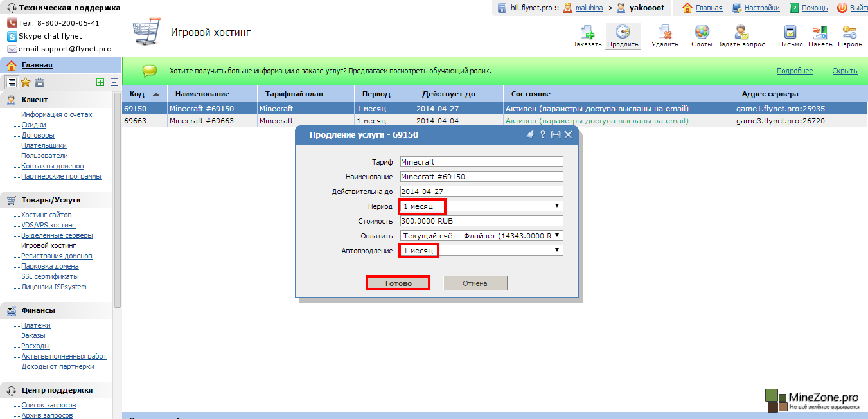
Task: Expand all menu sections with green plus
Action: (x=100, y=82)
